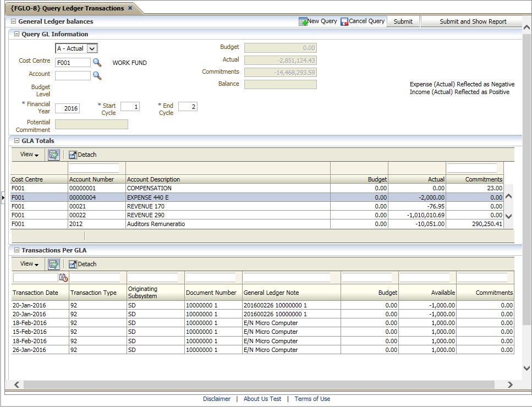Open View menu in Transactions Per GLA
This screenshot has height=407, width=532.
[29, 264]
